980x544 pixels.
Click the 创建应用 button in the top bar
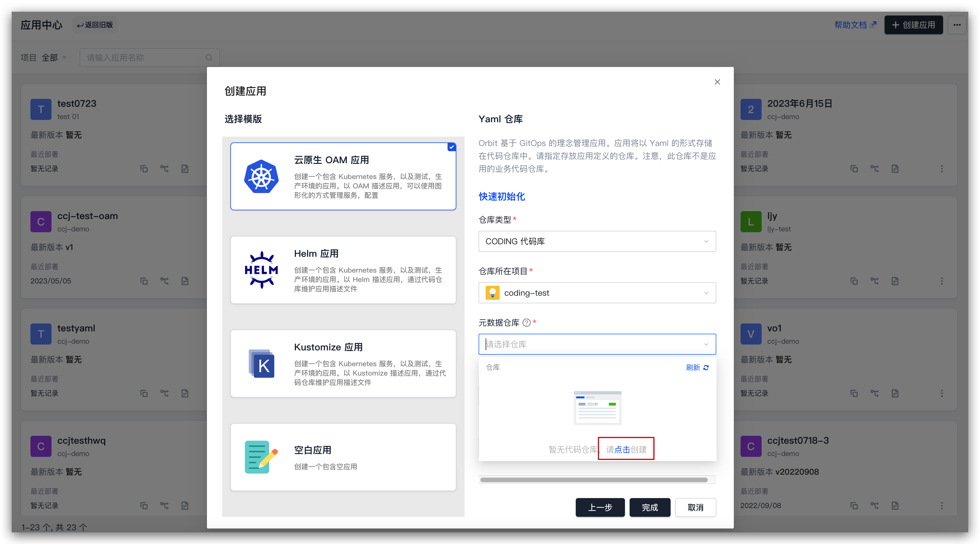point(914,25)
